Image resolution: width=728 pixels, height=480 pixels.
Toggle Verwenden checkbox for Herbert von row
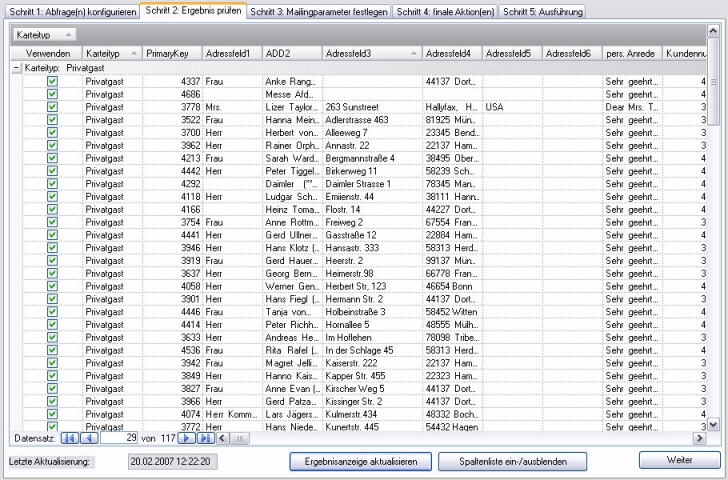pos(52,133)
